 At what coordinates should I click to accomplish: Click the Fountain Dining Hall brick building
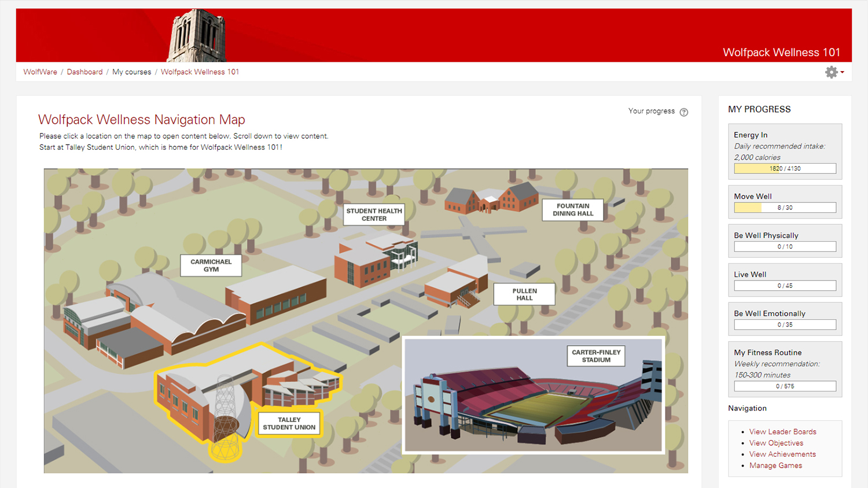492,198
